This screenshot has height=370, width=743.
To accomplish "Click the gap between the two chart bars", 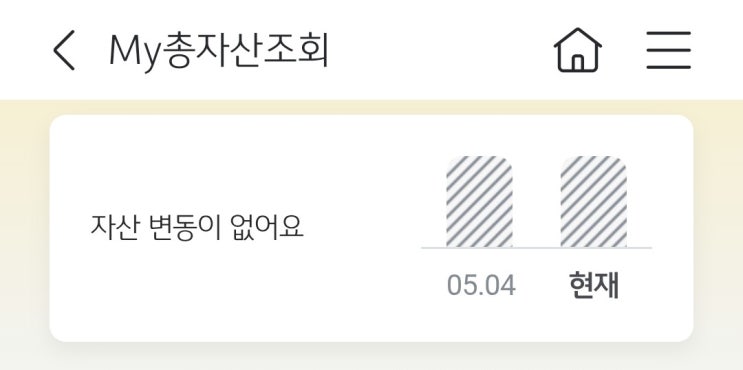I will tap(536, 202).
